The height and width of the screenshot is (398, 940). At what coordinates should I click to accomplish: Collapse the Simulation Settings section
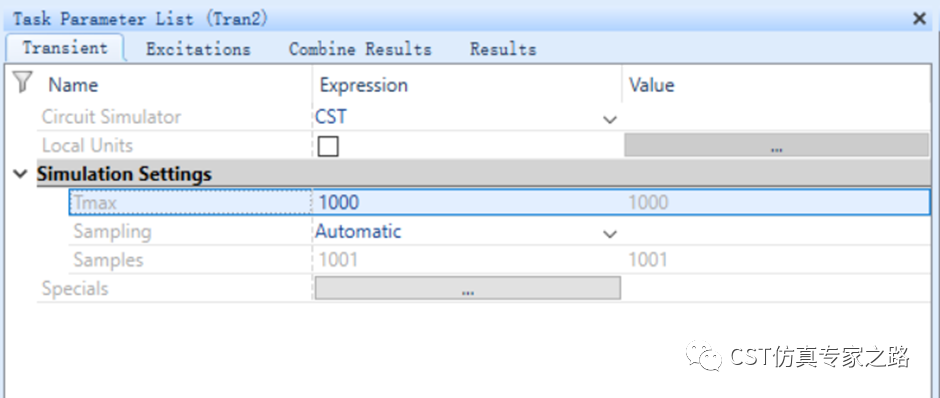pos(21,174)
